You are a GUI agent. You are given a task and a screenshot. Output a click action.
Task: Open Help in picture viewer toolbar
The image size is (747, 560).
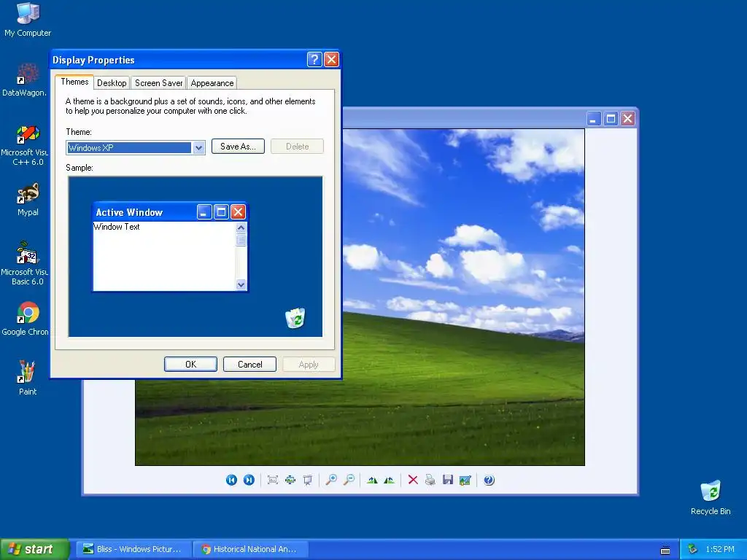point(489,480)
